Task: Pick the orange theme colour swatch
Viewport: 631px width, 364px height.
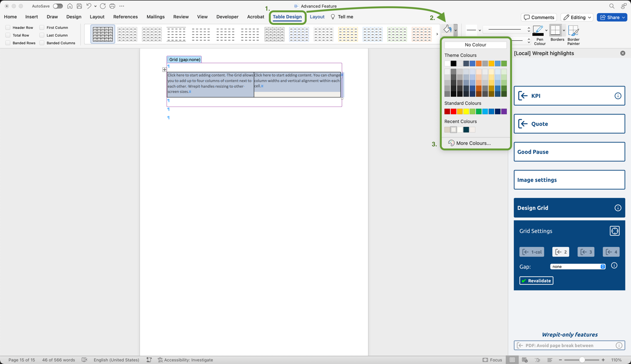Action: (479, 64)
